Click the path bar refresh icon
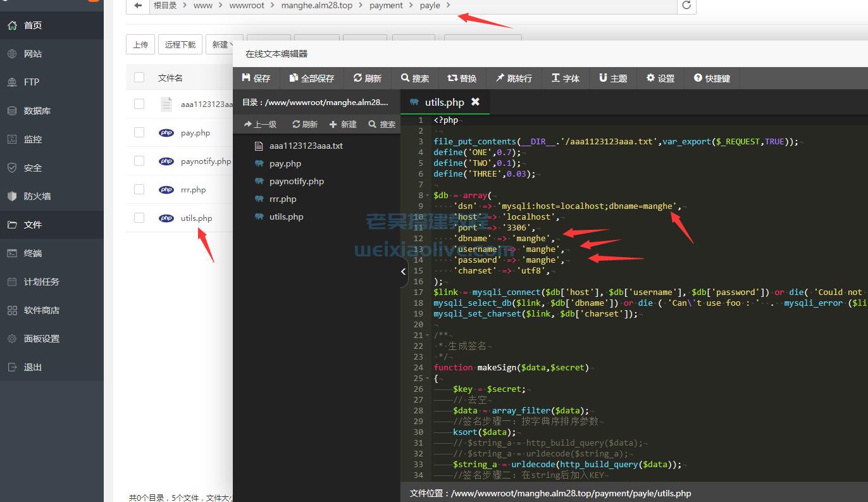 pyautogui.click(x=686, y=6)
